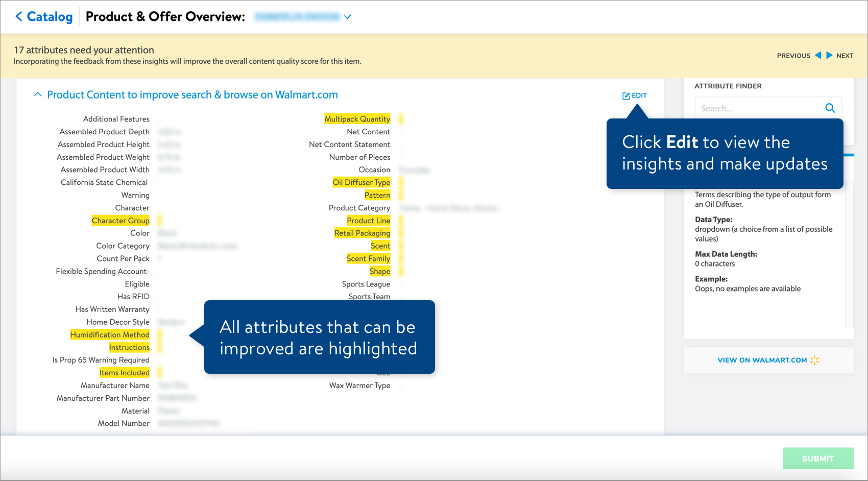Select highlighted Multipack Quantity attribute

pos(357,119)
